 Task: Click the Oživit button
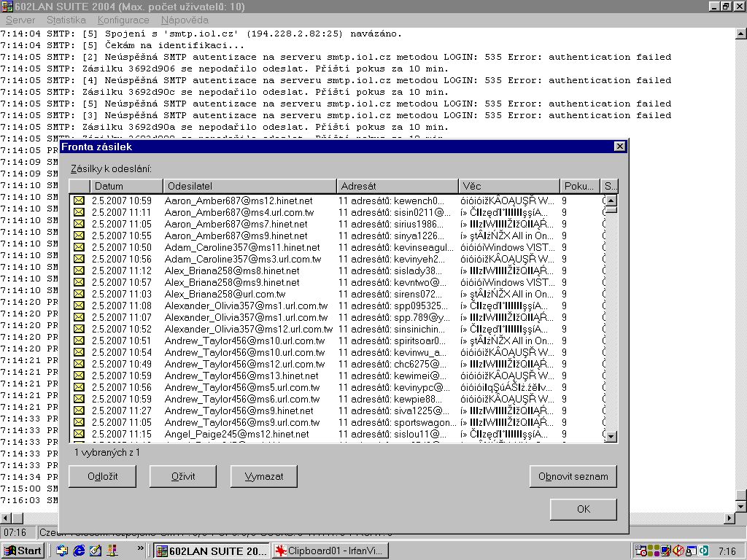[x=183, y=476]
